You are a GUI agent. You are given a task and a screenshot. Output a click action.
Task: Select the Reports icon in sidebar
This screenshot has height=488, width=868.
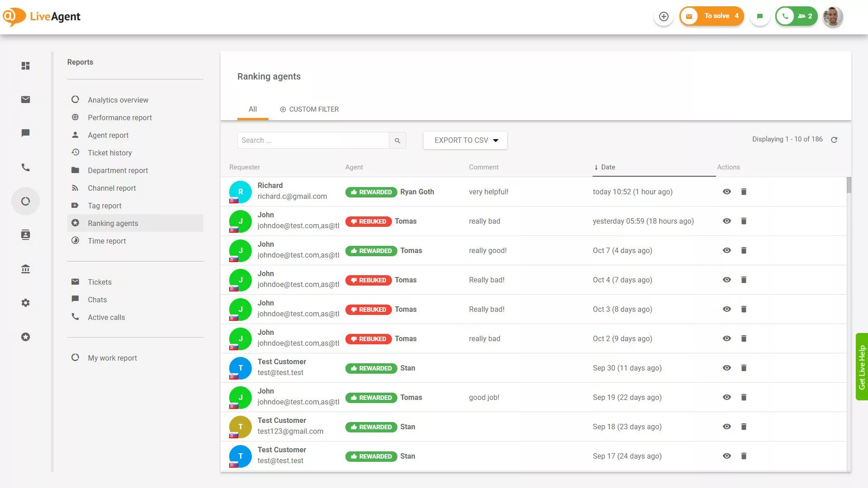click(26, 201)
